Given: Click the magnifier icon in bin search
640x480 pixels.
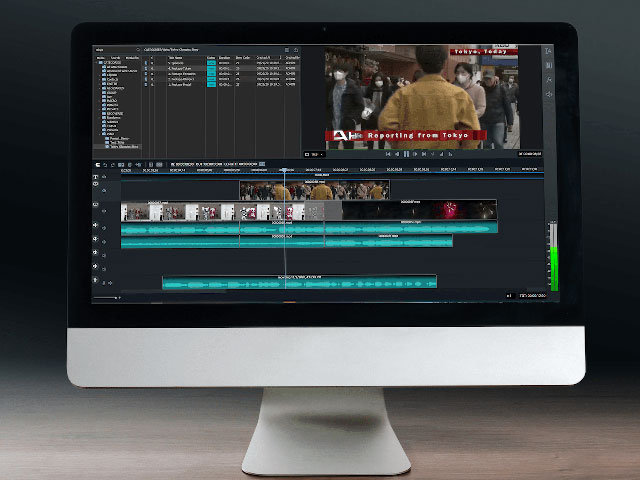Looking at the screenshot, I should 138,50.
